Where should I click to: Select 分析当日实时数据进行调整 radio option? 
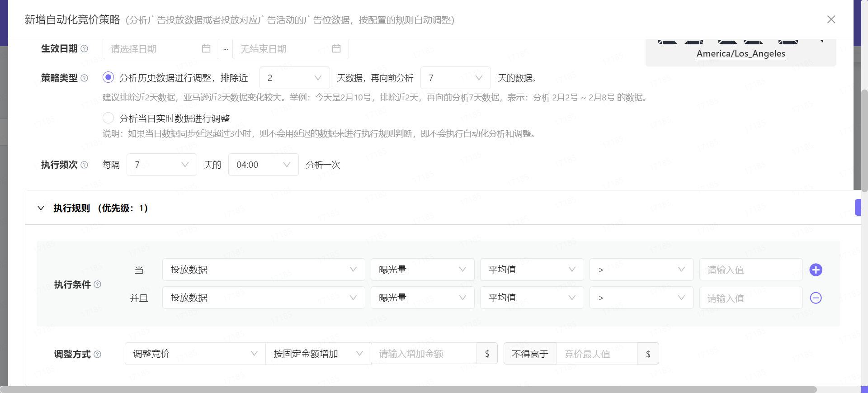[108, 118]
